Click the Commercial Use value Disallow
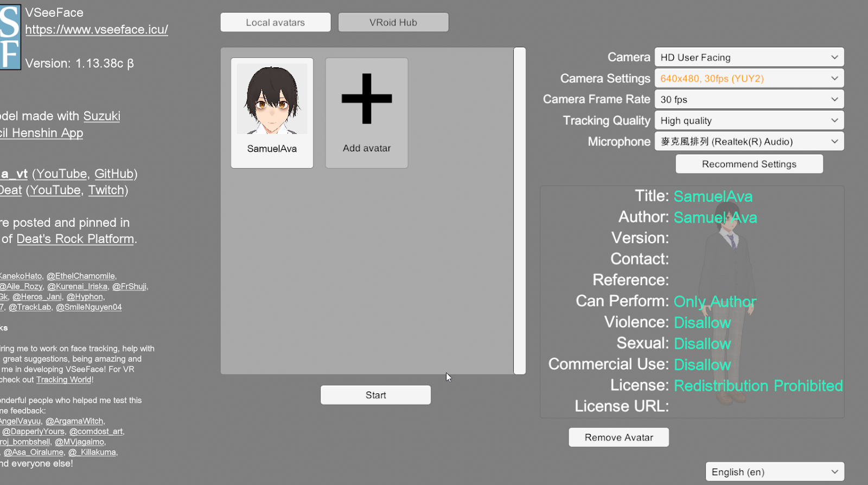This screenshot has width=868, height=485. pyautogui.click(x=702, y=365)
